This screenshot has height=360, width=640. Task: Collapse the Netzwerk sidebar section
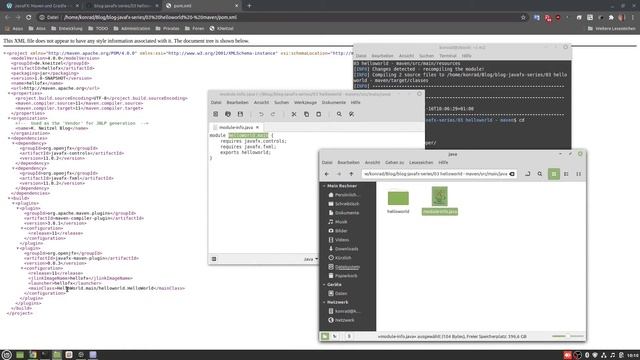[324, 302]
